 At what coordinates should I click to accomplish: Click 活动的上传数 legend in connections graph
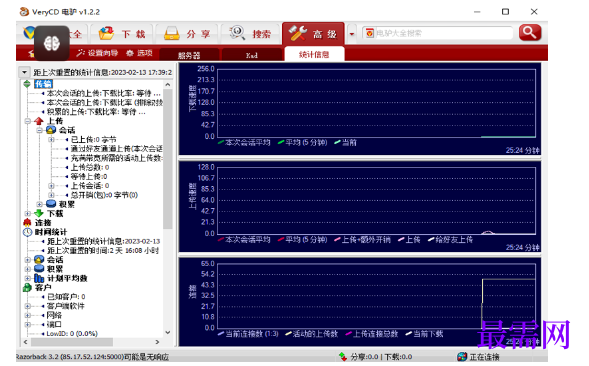point(312,334)
